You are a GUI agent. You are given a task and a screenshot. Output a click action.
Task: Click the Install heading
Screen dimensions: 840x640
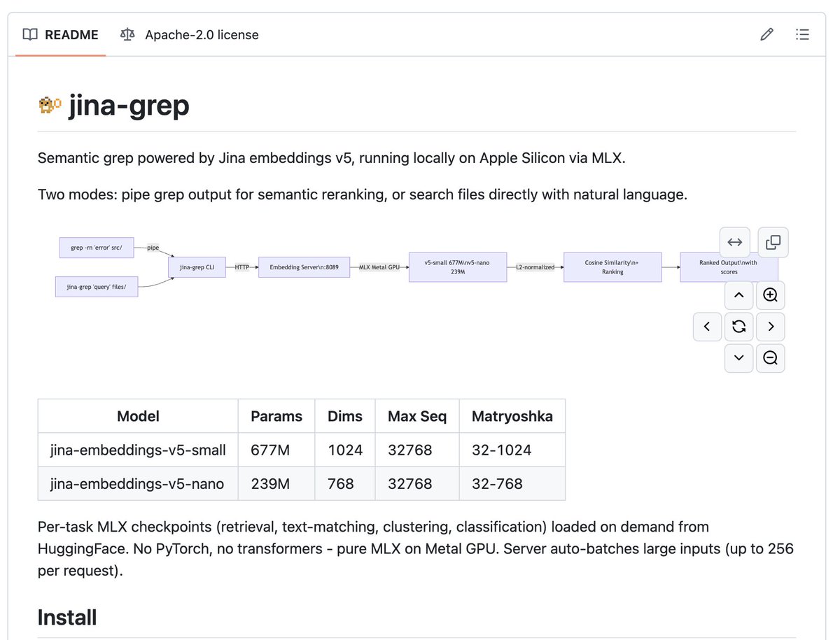coord(67,618)
